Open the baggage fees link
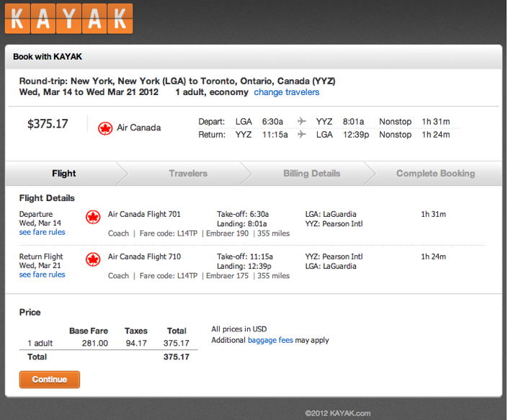The image size is (508, 420). pos(270,340)
